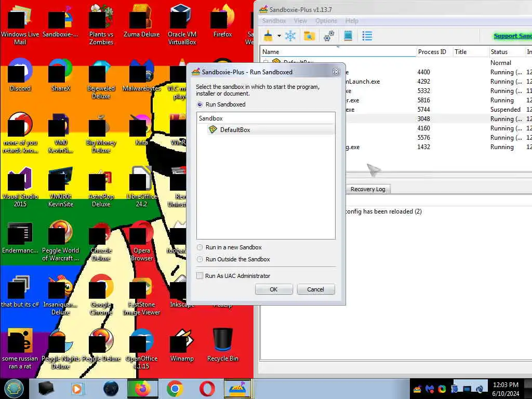Click the Opera taskbar icon

click(x=207, y=389)
